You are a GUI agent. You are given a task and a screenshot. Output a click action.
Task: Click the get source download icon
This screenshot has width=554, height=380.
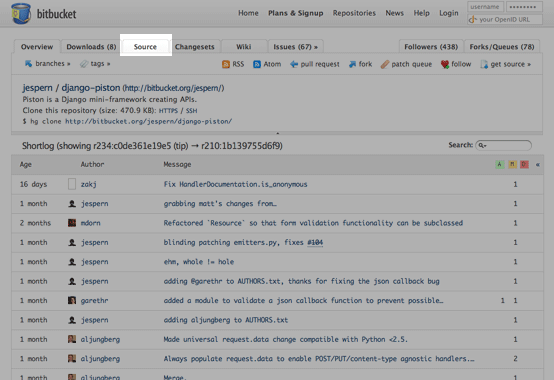484,64
